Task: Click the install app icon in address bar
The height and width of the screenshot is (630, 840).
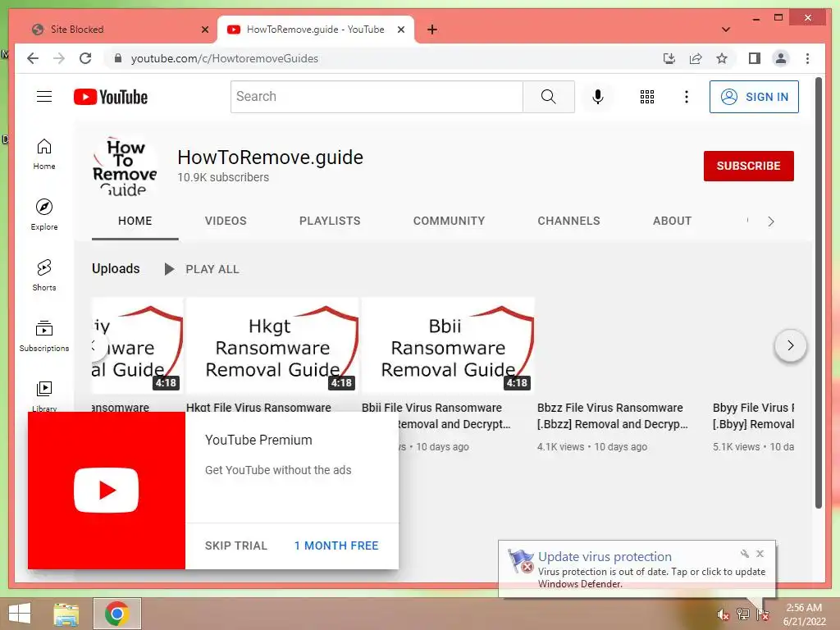Action: point(669,58)
